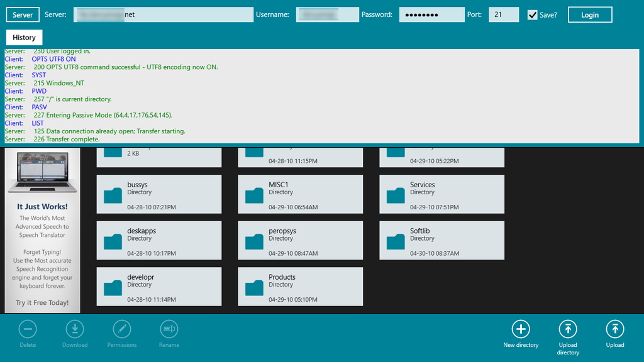Click log line 'OPTS UTF8 ON'
Screen dimensions: 644x362
54,58
